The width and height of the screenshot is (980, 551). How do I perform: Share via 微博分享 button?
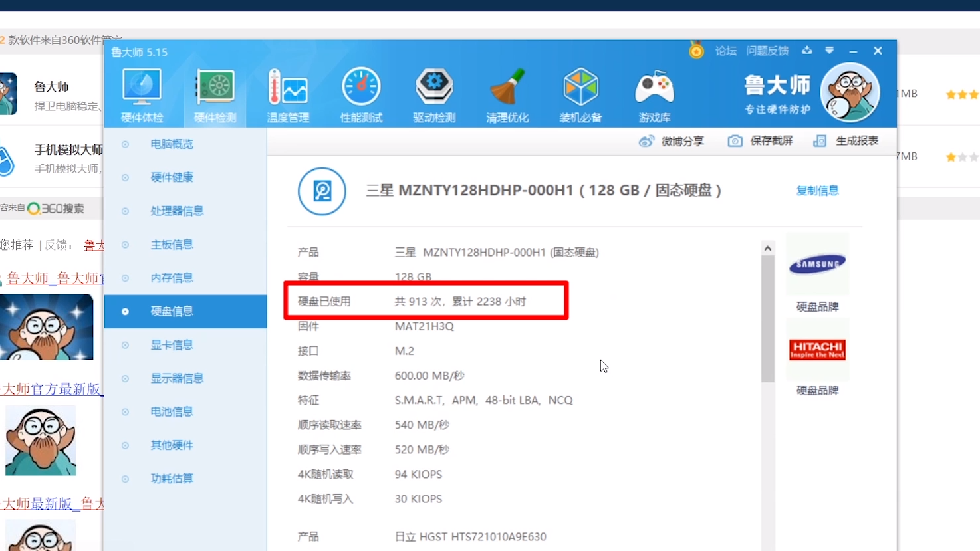click(672, 141)
